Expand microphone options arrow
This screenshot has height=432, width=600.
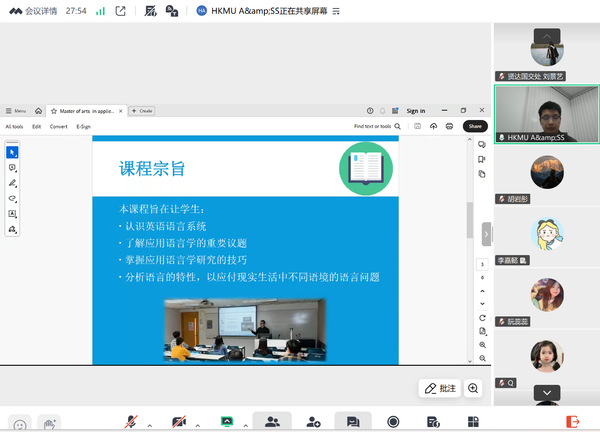149,424
